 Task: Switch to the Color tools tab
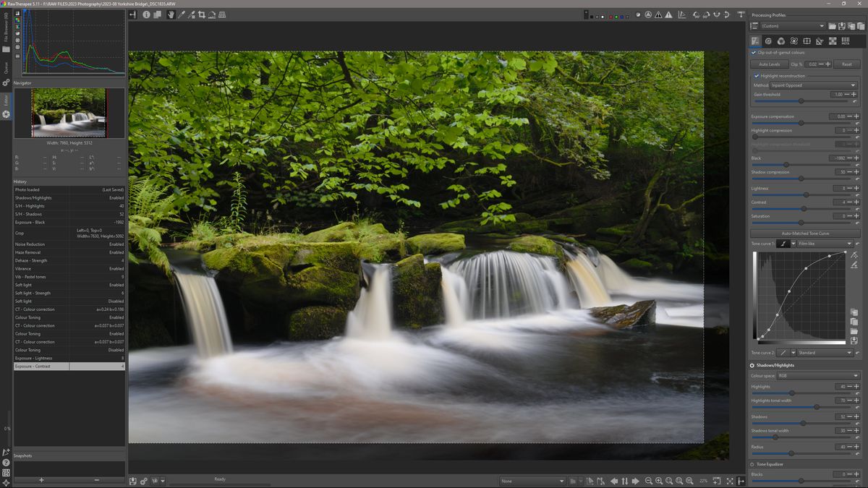point(781,41)
